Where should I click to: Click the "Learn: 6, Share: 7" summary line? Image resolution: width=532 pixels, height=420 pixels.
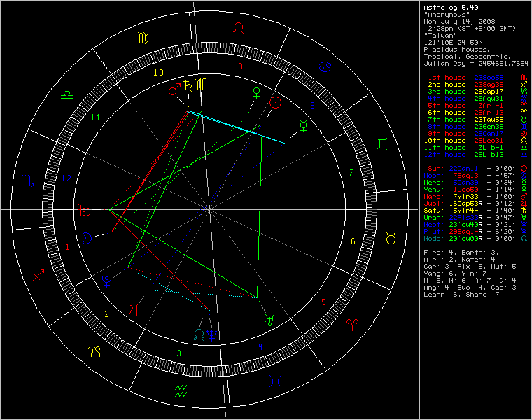[461, 295]
